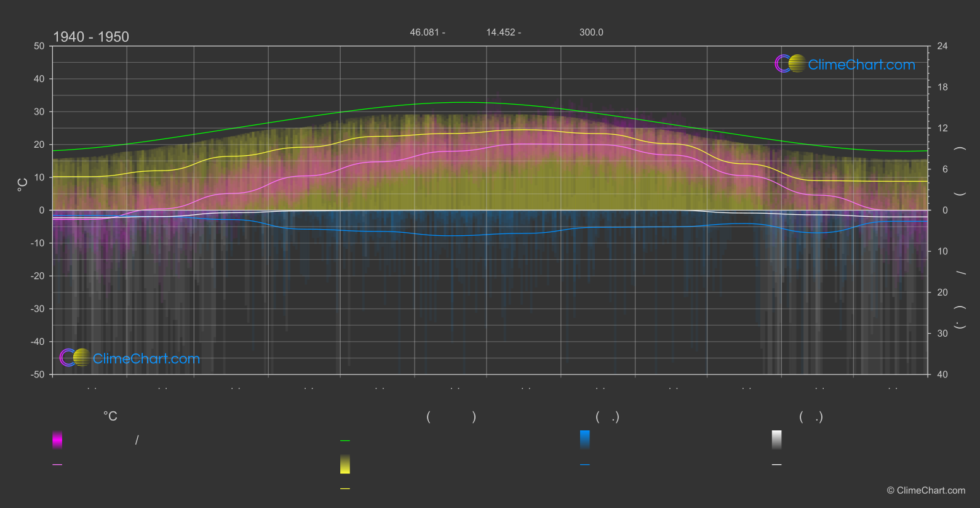Viewport: 980px width, 508px height.
Task: Click the 24 tick on right axis
Action: click(x=942, y=46)
